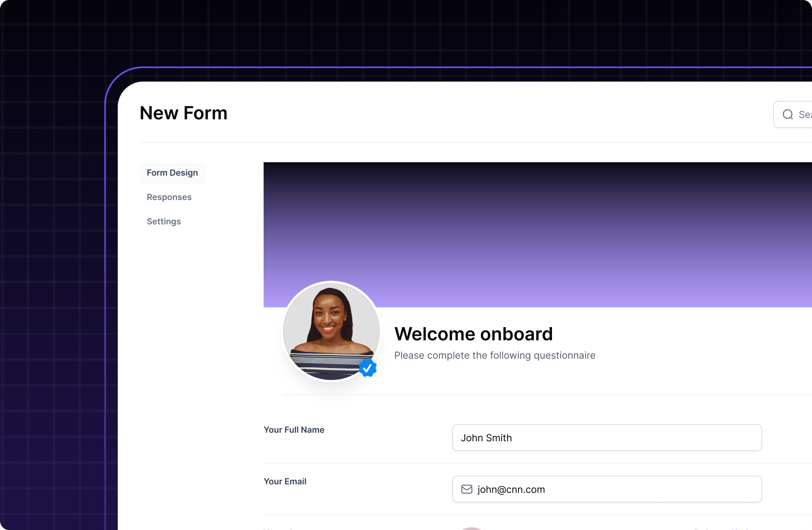The width and height of the screenshot is (812, 530).
Task: Open the Form Design section
Action: point(172,173)
